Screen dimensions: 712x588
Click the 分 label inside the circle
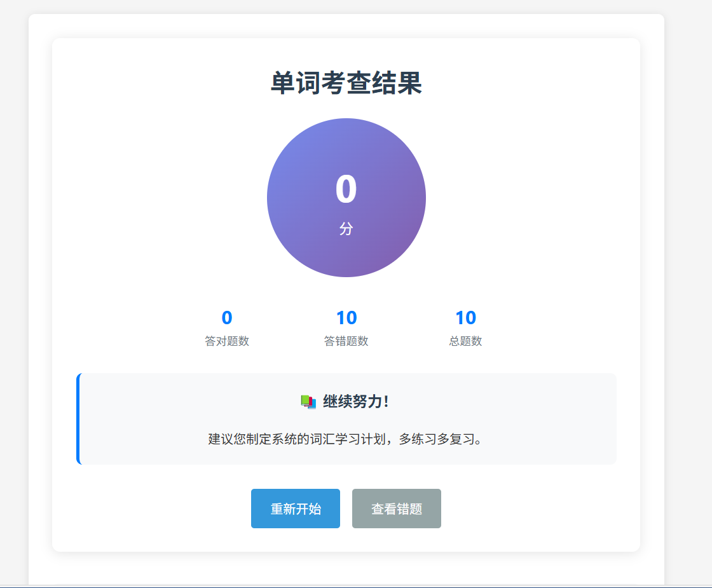[x=346, y=228]
